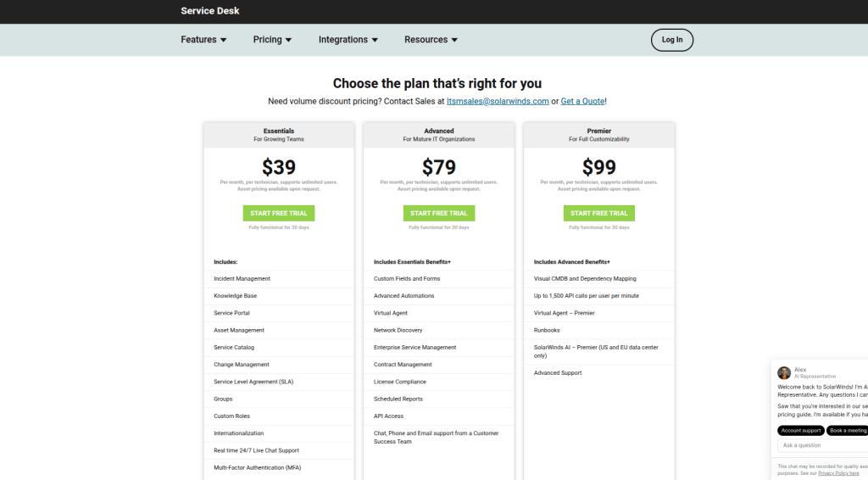The image size is (868, 480).
Task: Click Service Catalog feature row
Action: [x=278, y=348]
